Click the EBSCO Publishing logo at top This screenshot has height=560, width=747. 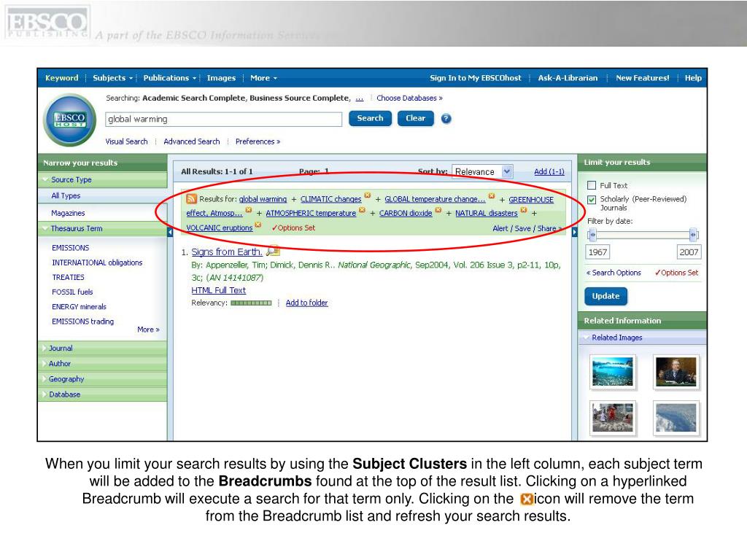click(x=47, y=23)
